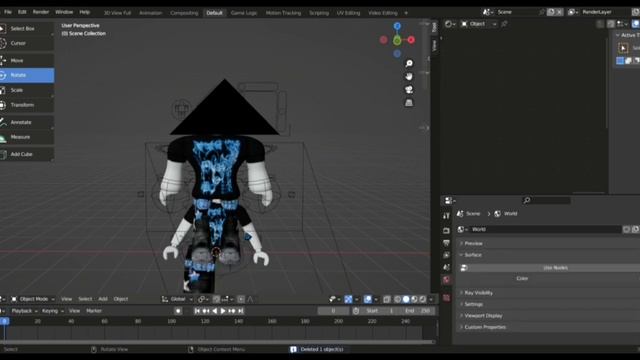The image size is (640, 360).
Task: Open the Help menu
Action: click(84, 12)
